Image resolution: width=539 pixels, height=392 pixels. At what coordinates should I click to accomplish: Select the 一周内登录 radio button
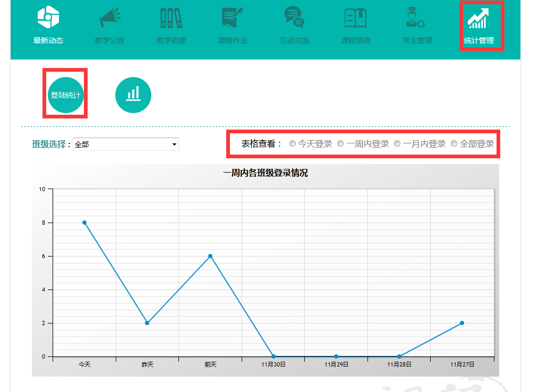point(341,144)
